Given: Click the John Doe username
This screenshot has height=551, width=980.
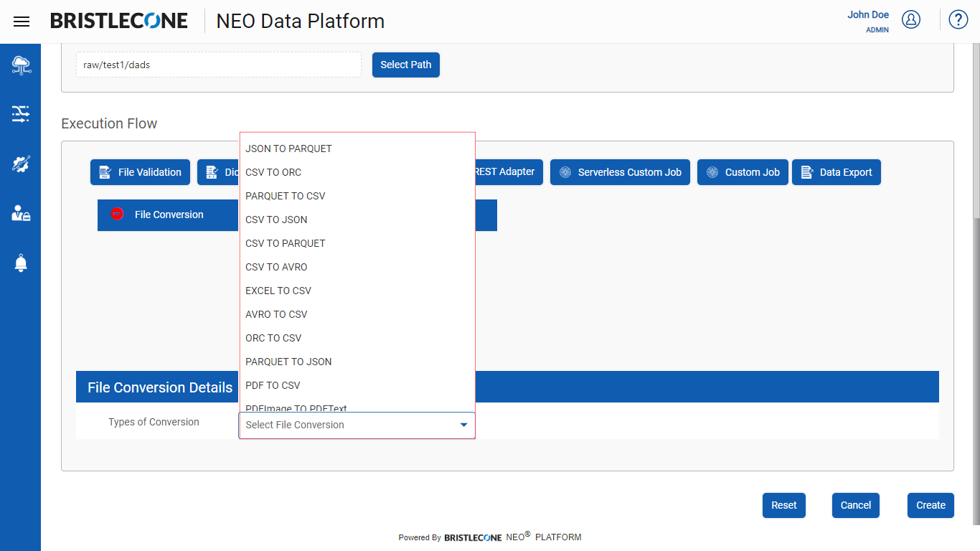Looking at the screenshot, I should 868,14.
